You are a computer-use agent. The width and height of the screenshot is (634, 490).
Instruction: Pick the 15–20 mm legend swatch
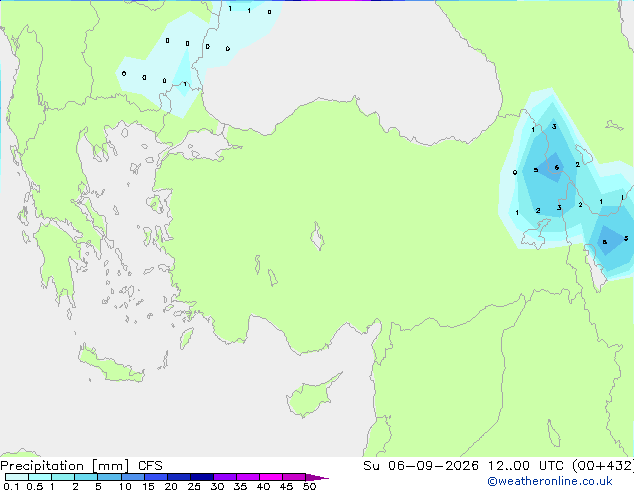point(156,477)
